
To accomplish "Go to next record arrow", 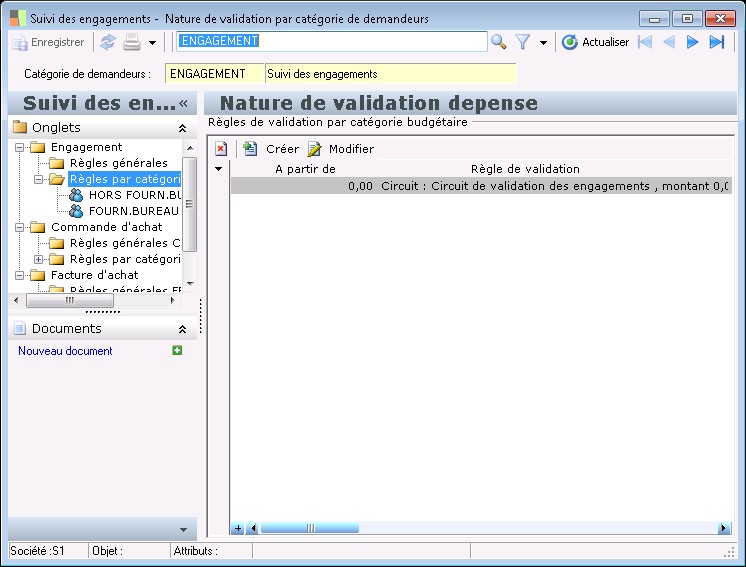I will [692, 42].
